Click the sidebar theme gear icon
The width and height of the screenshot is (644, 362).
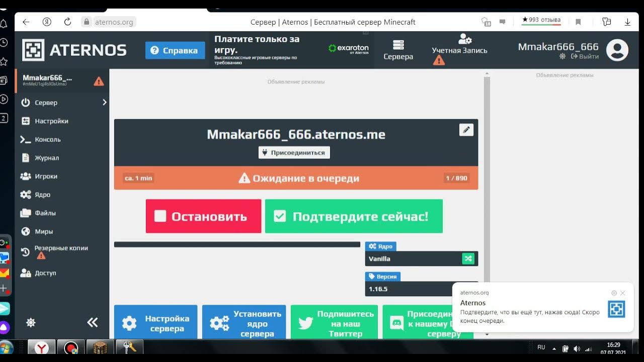click(31, 323)
